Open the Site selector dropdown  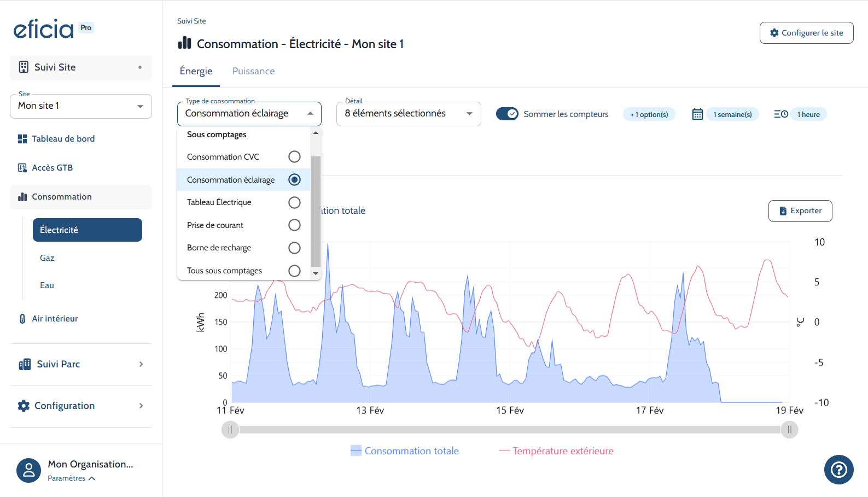point(81,106)
